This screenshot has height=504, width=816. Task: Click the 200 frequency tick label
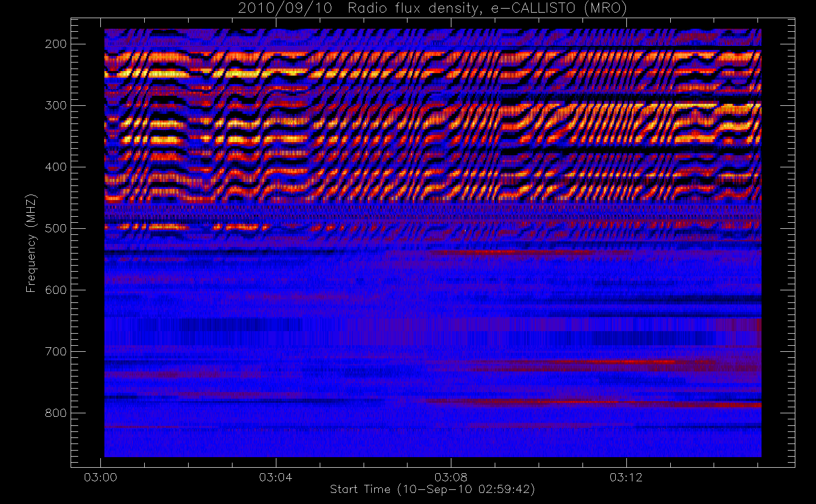coord(56,44)
